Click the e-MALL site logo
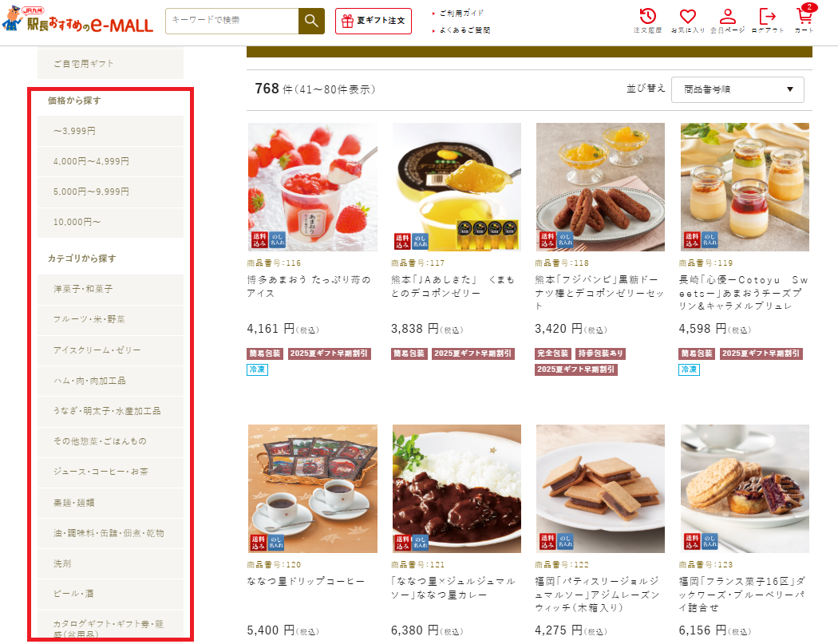 click(77, 20)
